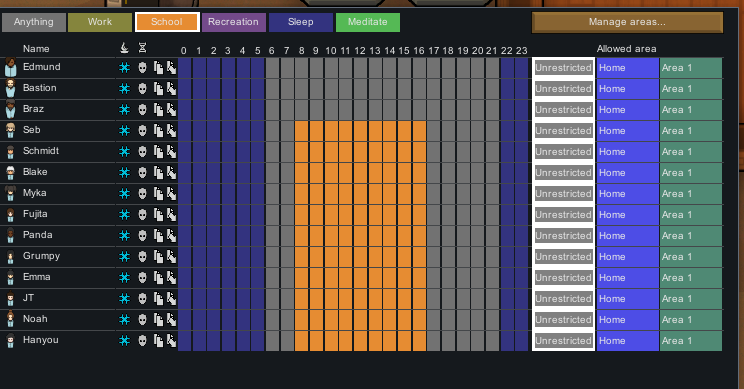The width and height of the screenshot is (744, 389).
Task: Click the hourglass column header icon
Action: click(x=142, y=48)
